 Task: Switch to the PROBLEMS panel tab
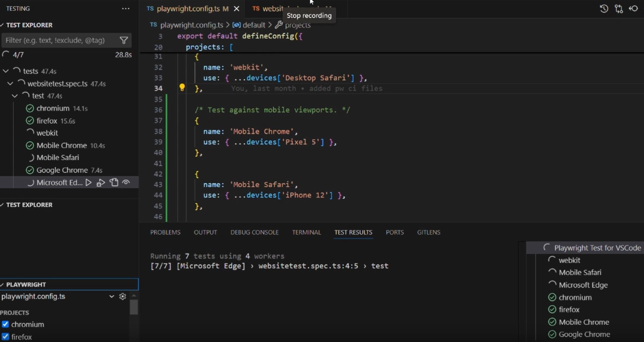click(x=165, y=232)
